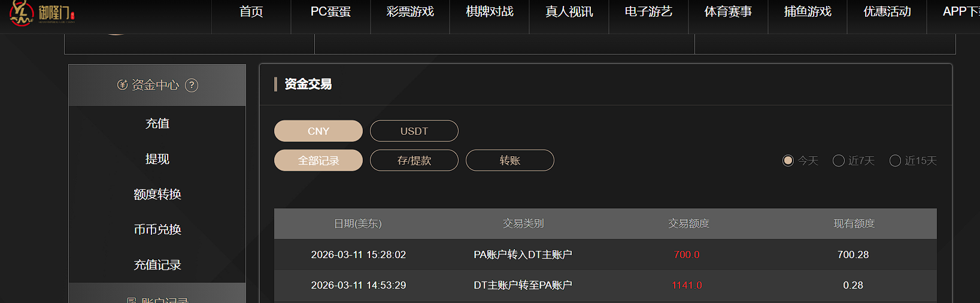Screen dimensions: 980x303
Task: Go to the 真人视讯 menu
Action: (569, 12)
